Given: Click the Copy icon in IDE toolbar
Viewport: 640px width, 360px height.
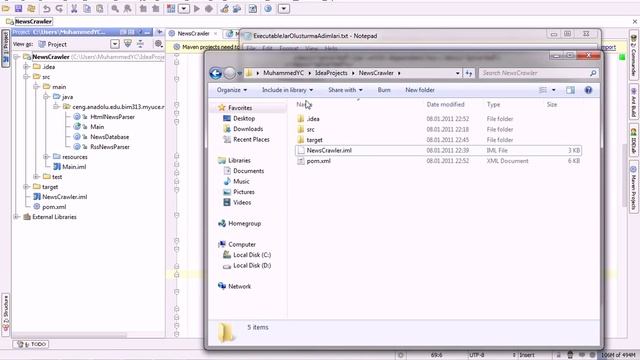Looking at the screenshot, I should point(87,9).
